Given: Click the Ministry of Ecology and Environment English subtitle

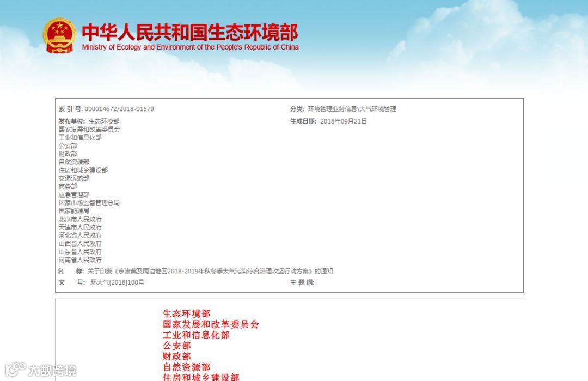Looking at the screenshot, I should [190, 47].
